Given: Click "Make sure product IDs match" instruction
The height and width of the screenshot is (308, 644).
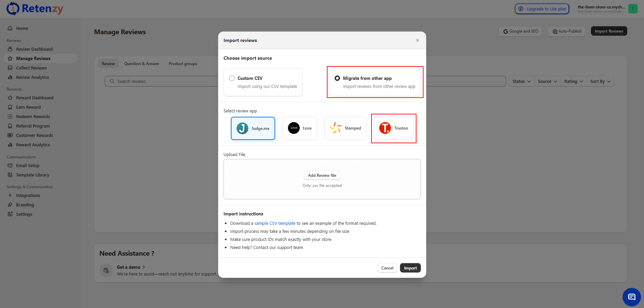Looking at the screenshot, I should (x=281, y=240).
